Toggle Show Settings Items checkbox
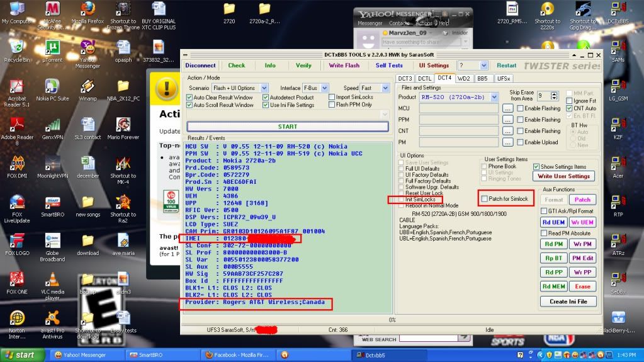The image size is (644, 362). (536, 166)
